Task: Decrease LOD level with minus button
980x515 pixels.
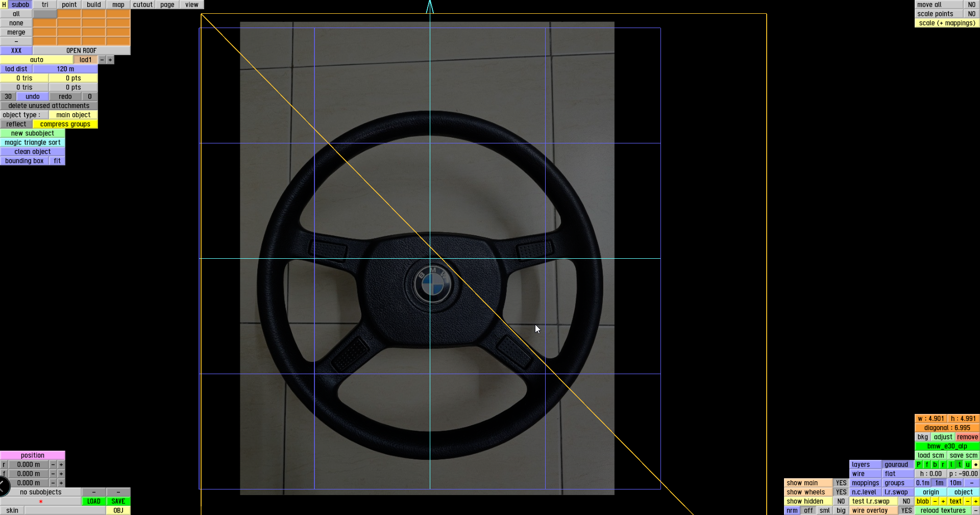Action: click(102, 60)
